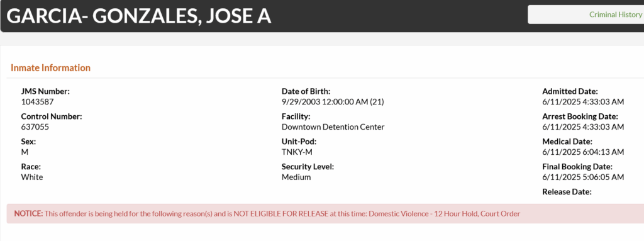The height and width of the screenshot is (241, 644).
Task: Click the JMS Number label
Action: (45, 91)
